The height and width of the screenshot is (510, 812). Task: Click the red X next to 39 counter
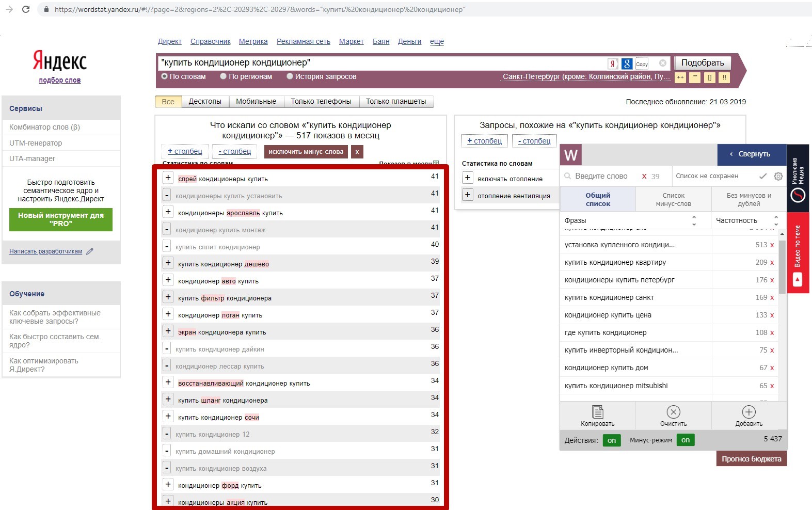644,176
